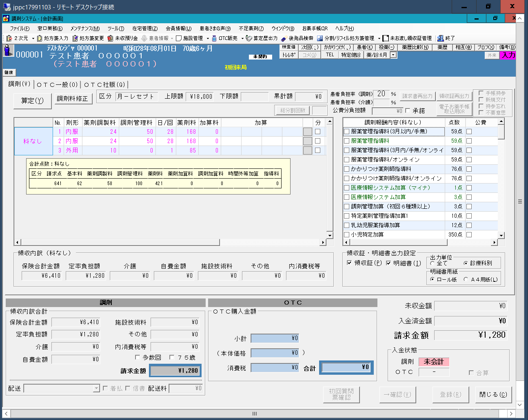Click the 閉じる(C) button

pyautogui.click(x=493, y=395)
